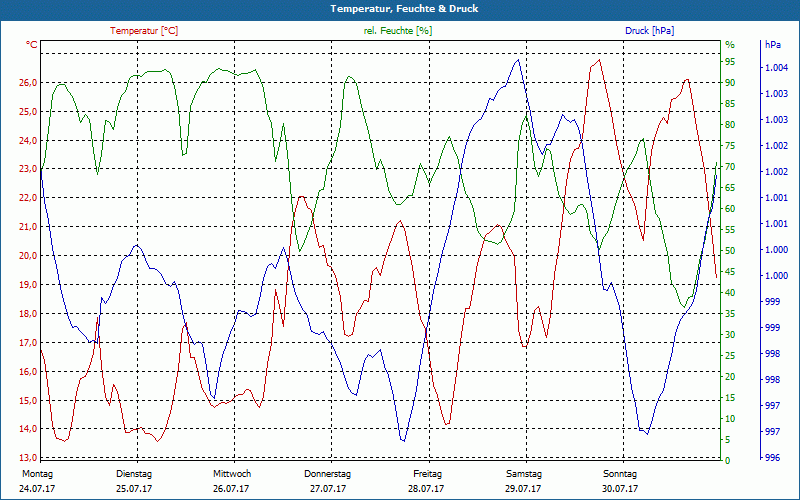
Task: Click the 30 humidity axis value
Action: pos(730,335)
